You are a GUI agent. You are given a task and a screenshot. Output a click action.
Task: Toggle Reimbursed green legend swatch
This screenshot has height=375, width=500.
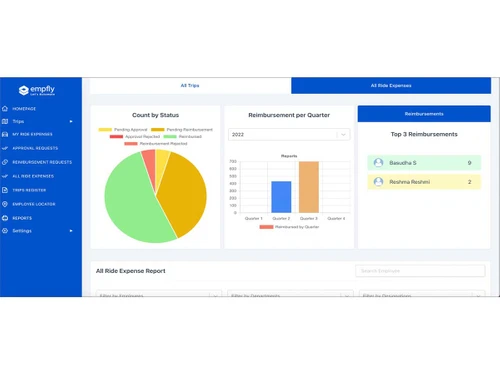click(x=170, y=137)
